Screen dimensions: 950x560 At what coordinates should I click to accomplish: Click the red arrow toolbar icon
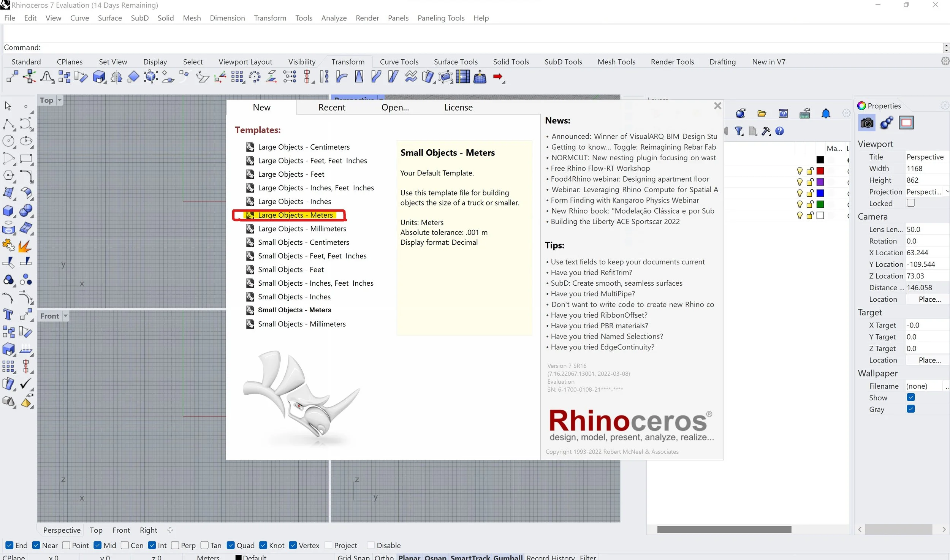click(x=497, y=77)
